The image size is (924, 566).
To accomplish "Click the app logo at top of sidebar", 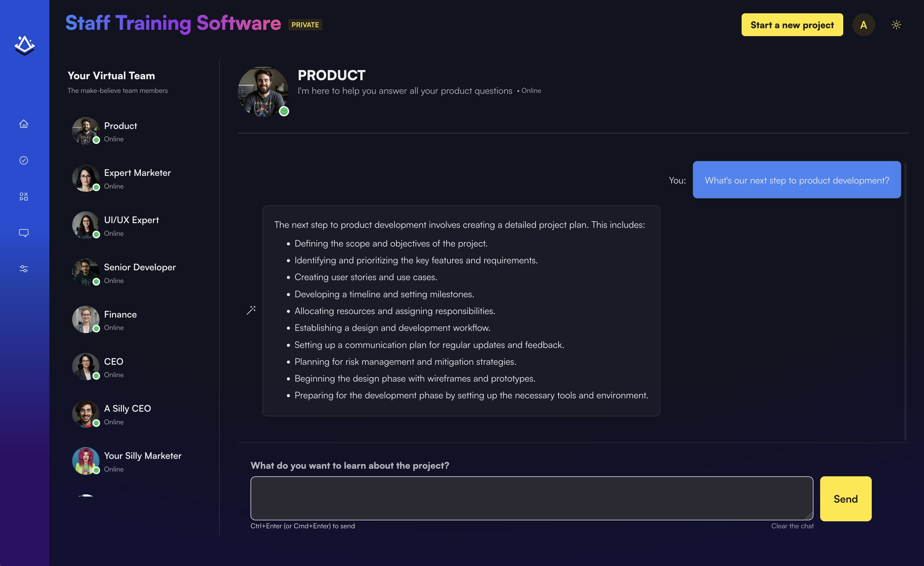I will coord(24,45).
